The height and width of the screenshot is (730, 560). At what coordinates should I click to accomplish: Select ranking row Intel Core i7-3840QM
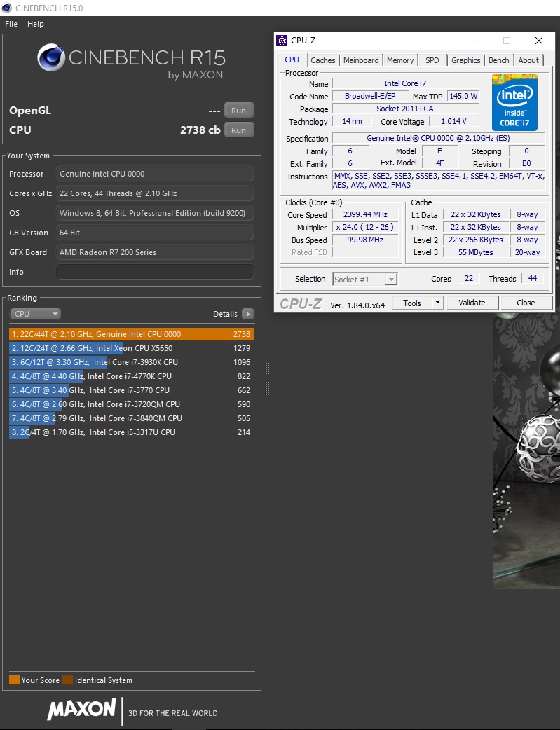click(131, 418)
